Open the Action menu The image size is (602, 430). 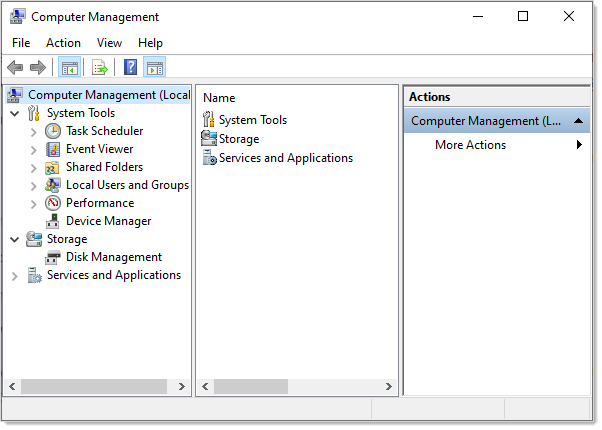click(63, 43)
